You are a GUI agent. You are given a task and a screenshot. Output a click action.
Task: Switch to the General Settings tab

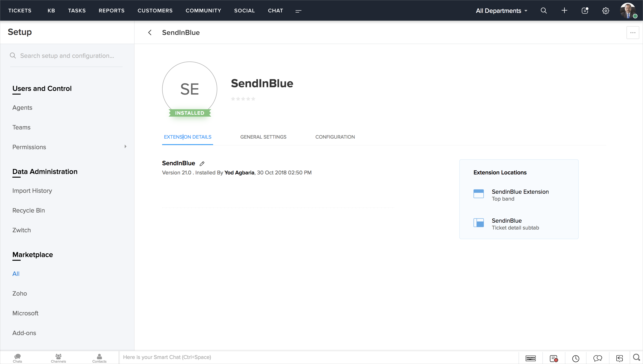[263, 137]
